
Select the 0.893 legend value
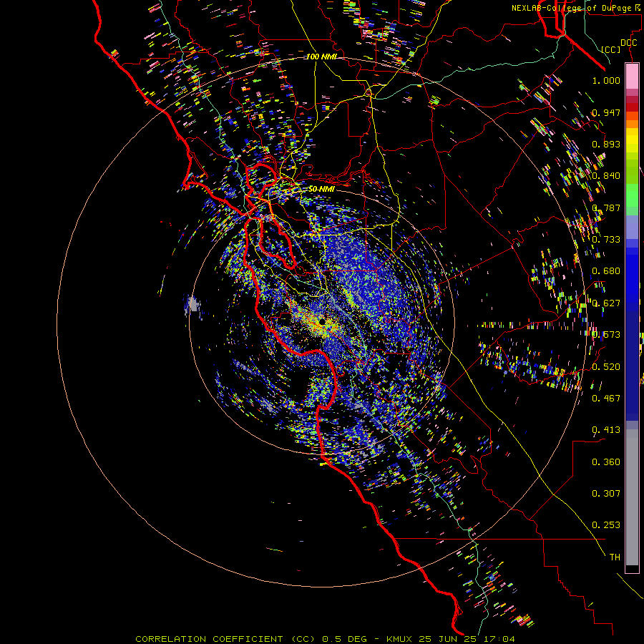(x=606, y=144)
